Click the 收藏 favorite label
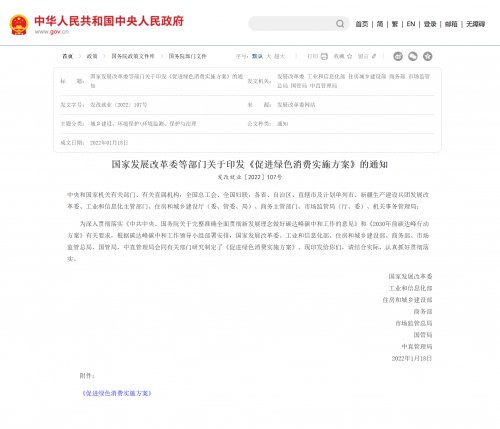Viewport: 500px width, 429px height. [x=339, y=56]
